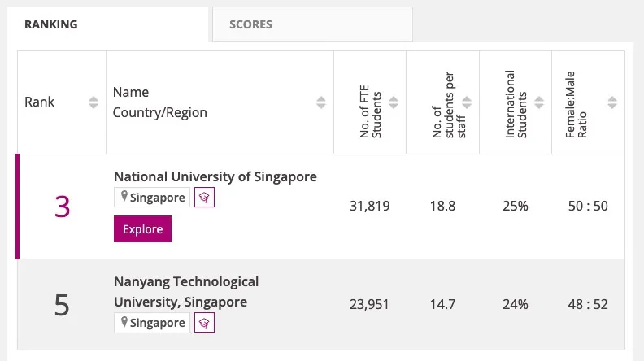
Task: Click the rank 5 cell
Action: [62, 306]
